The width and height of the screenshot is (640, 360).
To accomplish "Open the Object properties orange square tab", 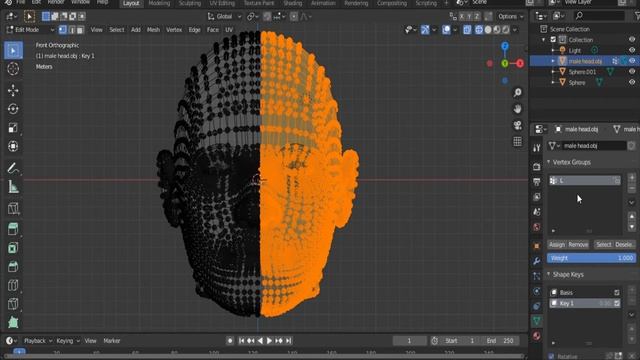I will tap(537, 246).
